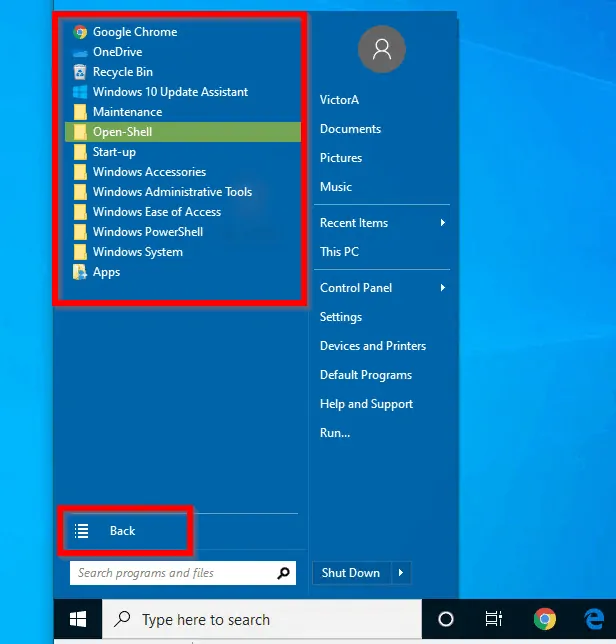The width and height of the screenshot is (616, 644).
Task: Launch the Windows 10 Update Assistant icon
Action: tap(80, 92)
